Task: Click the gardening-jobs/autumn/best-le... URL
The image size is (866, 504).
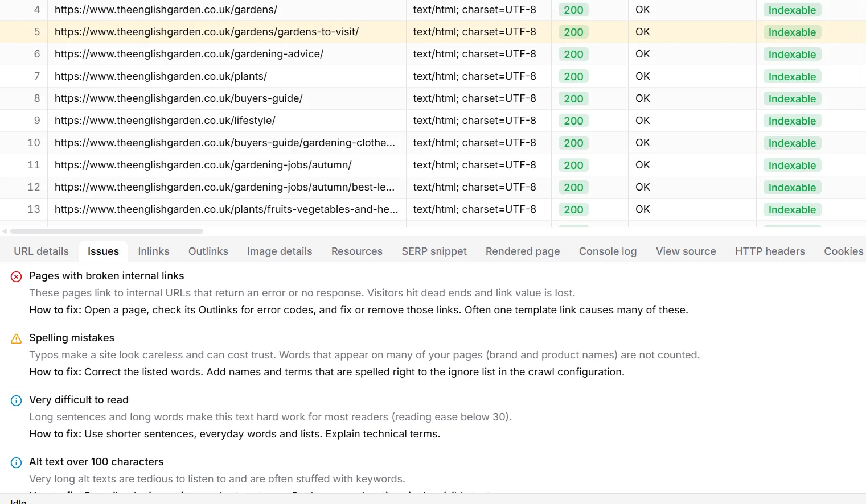Action: (224, 187)
